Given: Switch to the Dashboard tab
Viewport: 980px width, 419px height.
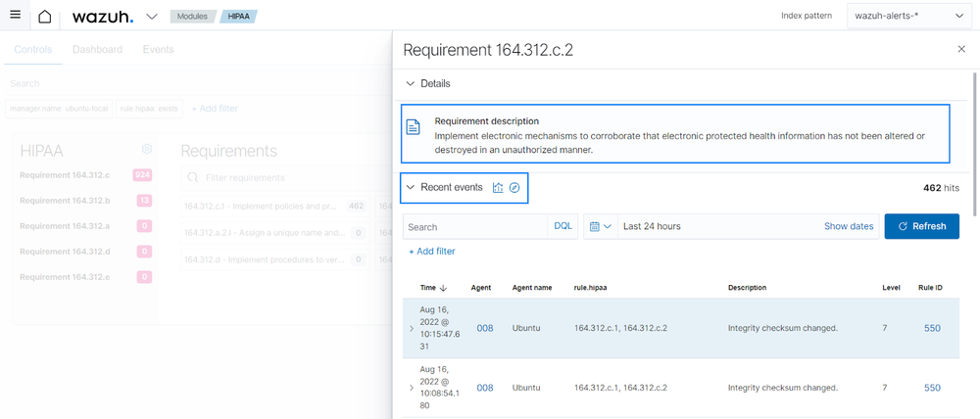Looking at the screenshot, I should pos(97,49).
